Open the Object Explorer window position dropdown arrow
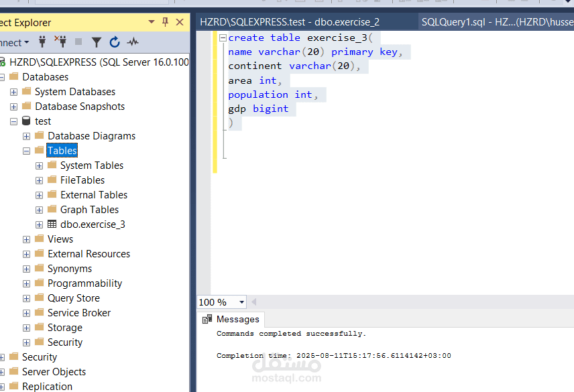Image resolution: width=574 pixels, height=392 pixels. (x=152, y=22)
